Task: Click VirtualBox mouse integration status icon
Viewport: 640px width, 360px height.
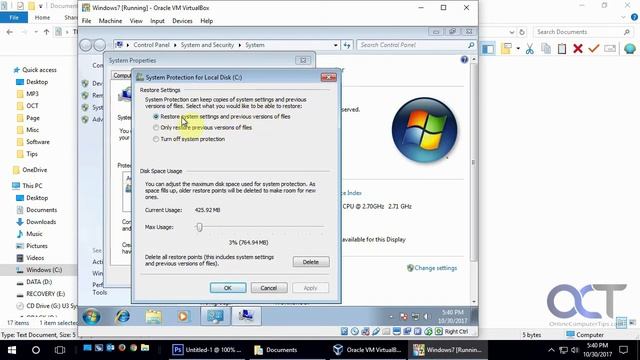Action: 428,331
